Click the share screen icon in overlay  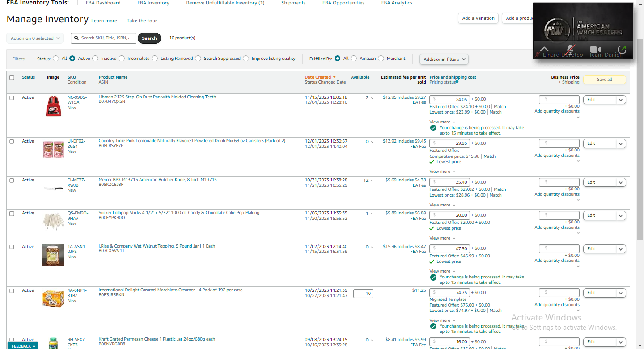622,49
